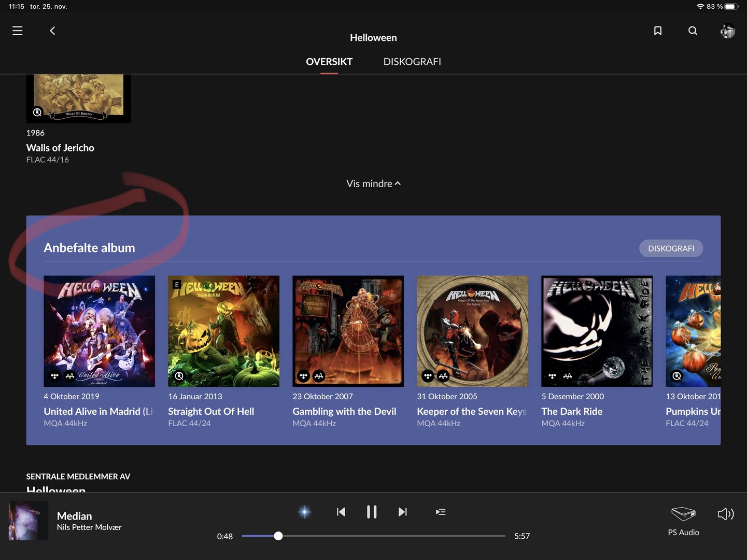
Task: Click the Qobuz badge on Walls of Jericho cover
Action: 37,112
